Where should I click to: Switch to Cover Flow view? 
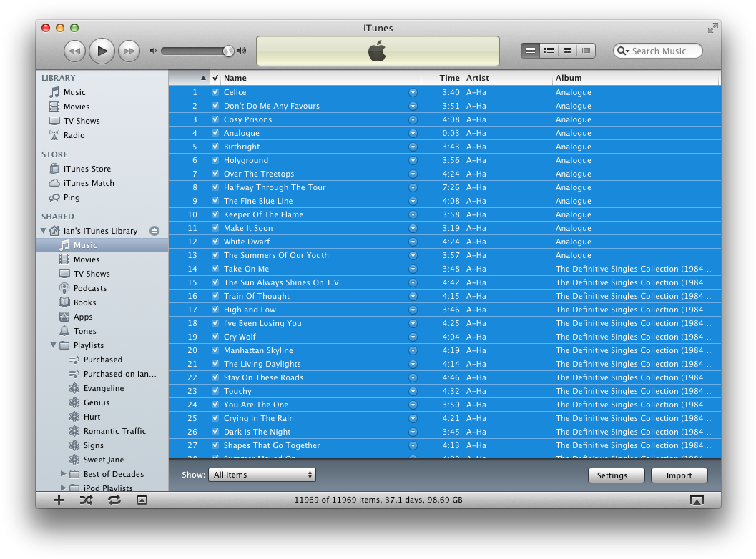coord(585,50)
